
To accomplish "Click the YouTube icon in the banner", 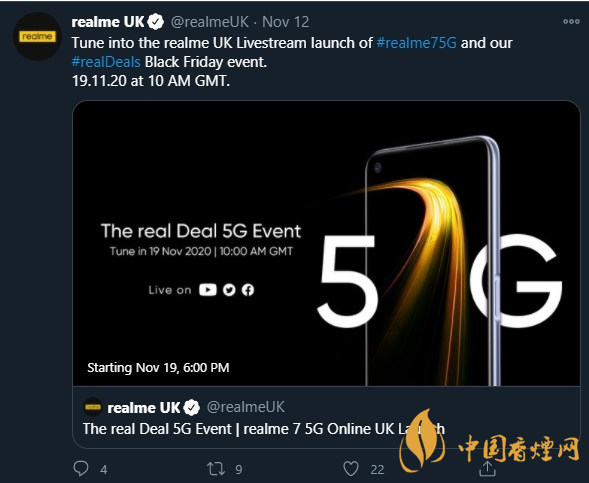I will (x=208, y=290).
